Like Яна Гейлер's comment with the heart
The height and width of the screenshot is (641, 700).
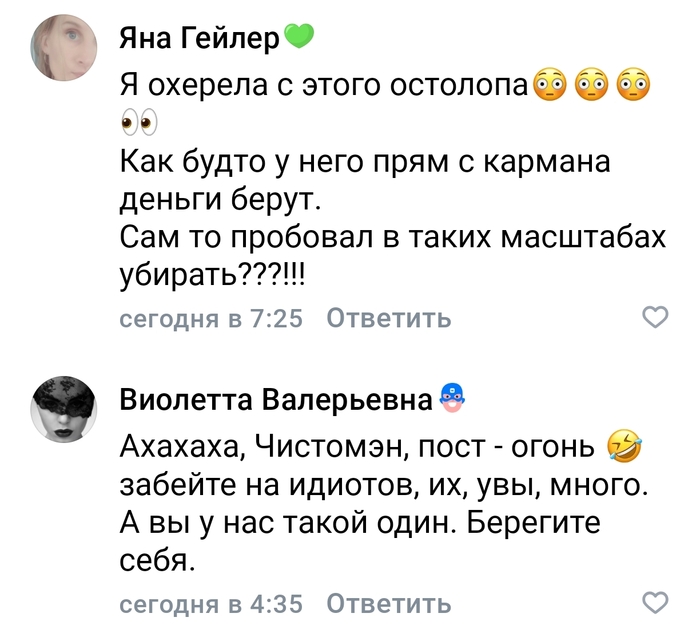click(654, 318)
